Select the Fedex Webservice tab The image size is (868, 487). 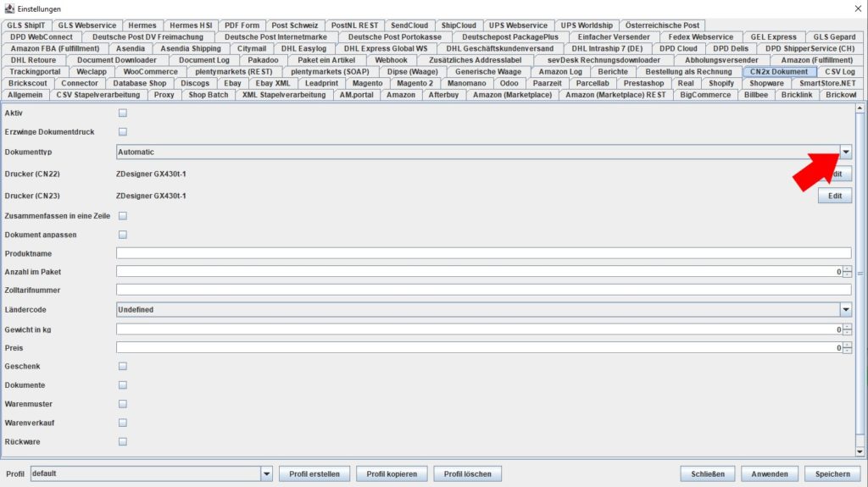pyautogui.click(x=701, y=37)
